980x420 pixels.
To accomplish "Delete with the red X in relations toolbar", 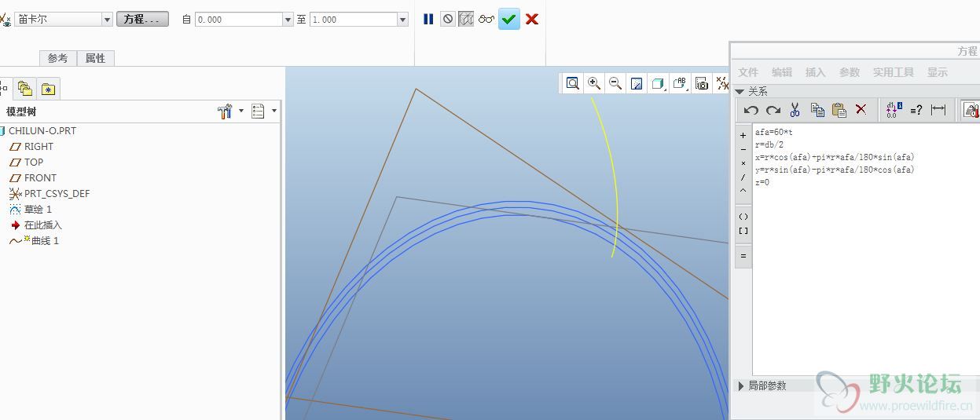I will pos(861,110).
